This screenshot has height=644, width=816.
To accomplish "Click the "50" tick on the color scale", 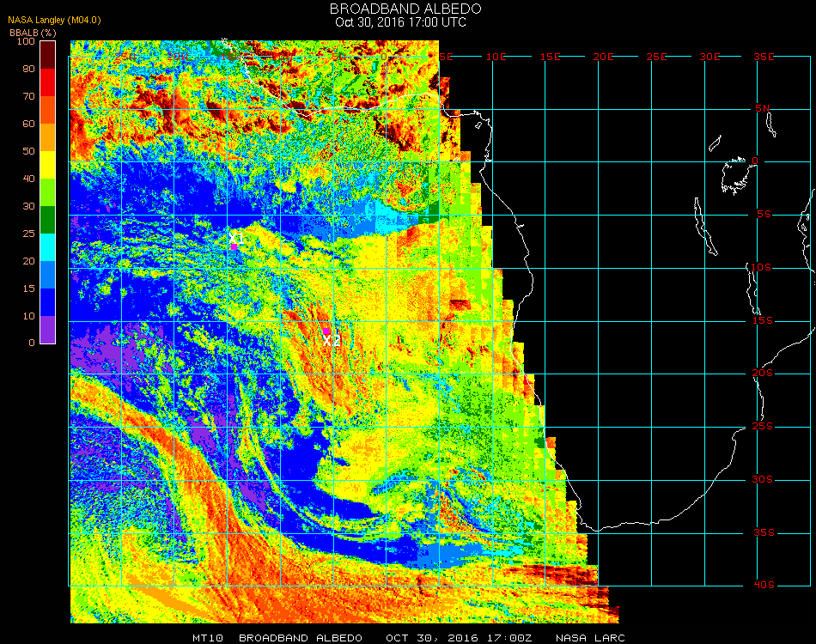I will [28, 151].
